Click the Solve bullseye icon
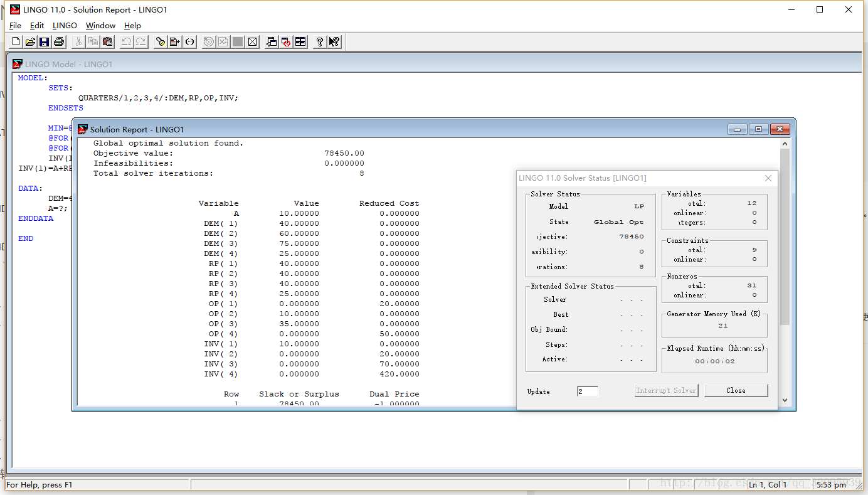This screenshot has width=868, height=495. 209,42
